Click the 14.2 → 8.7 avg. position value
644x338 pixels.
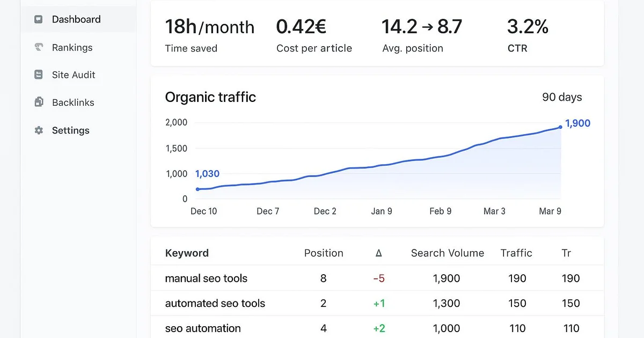421,26
